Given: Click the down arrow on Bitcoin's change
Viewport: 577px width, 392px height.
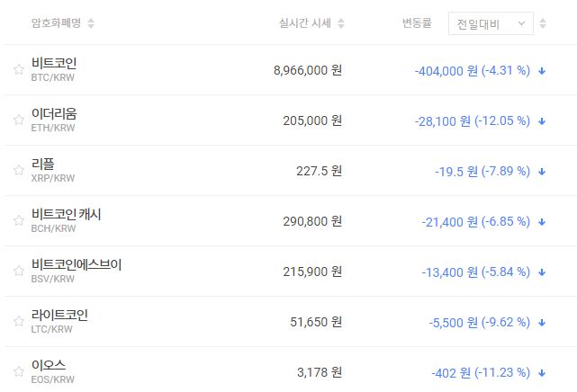Looking at the screenshot, I should click(543, 70).
